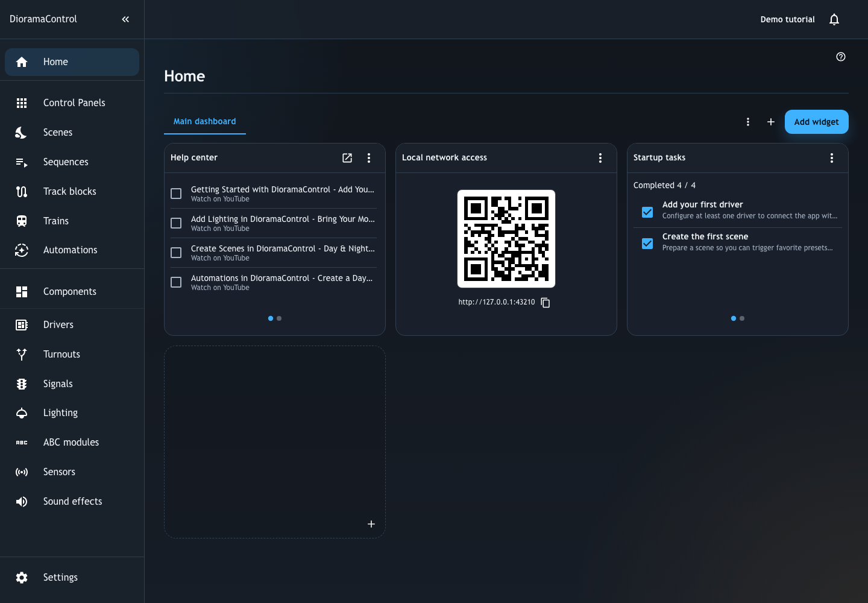The image size is (868, 603).
Task: Click the Drivers icon in sidebar
Action: 22,325
